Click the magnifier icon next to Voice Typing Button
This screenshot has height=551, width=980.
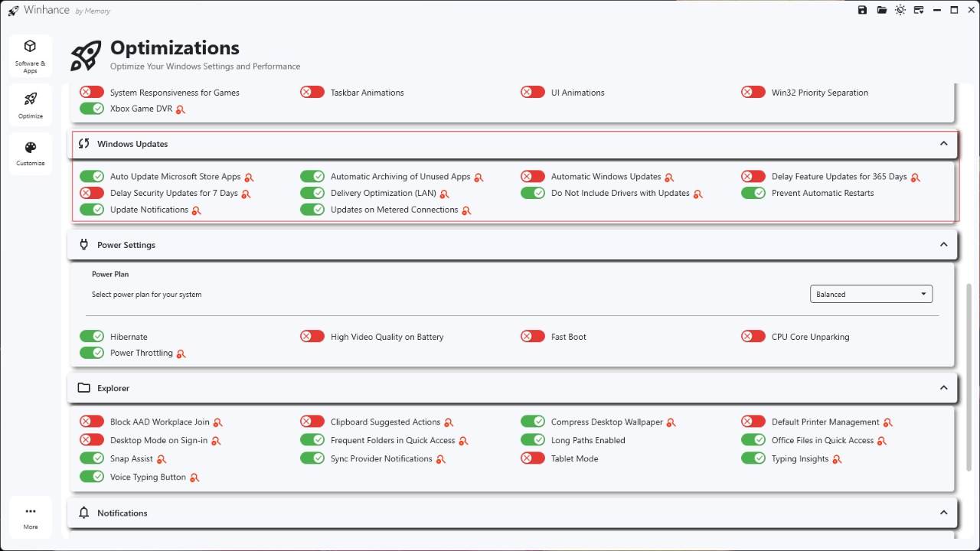(194, 478)
